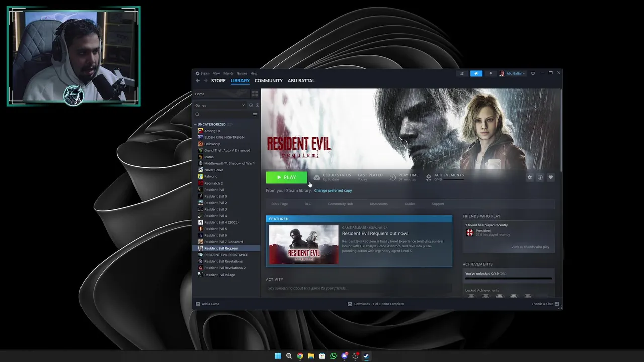Select Grand Theft Auto V Enhanced

pos(226,150)
